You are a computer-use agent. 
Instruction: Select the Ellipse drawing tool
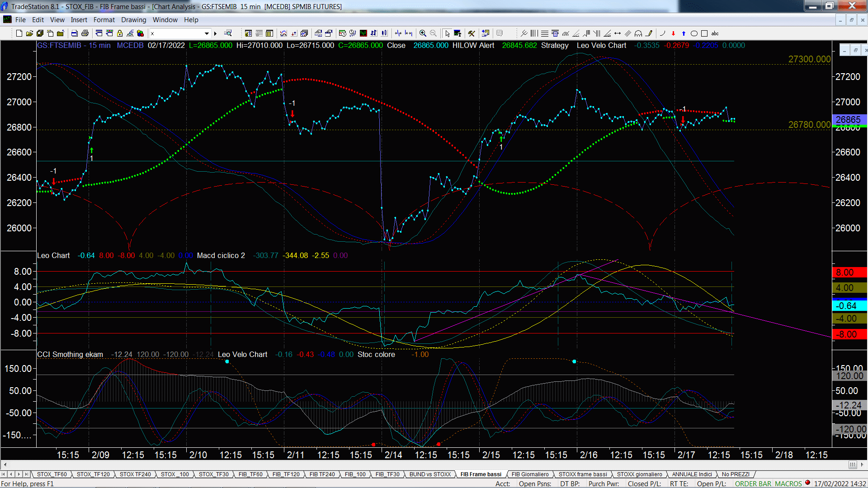(x=694, y=33)
